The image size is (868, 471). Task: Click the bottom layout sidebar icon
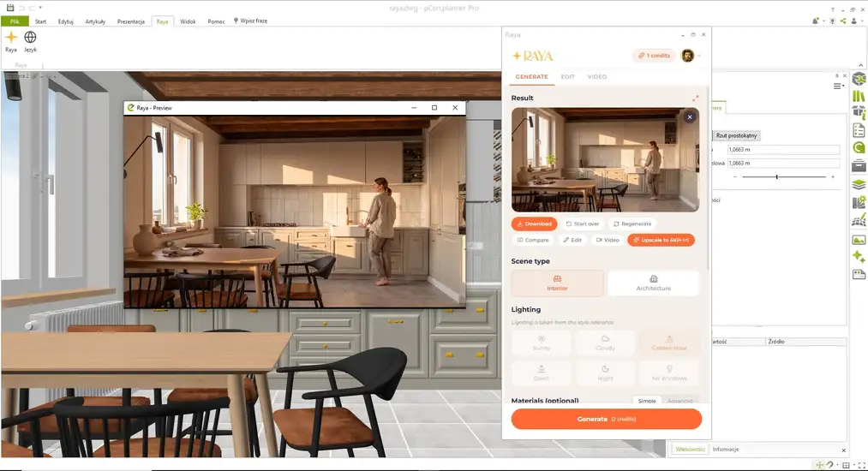859,274
